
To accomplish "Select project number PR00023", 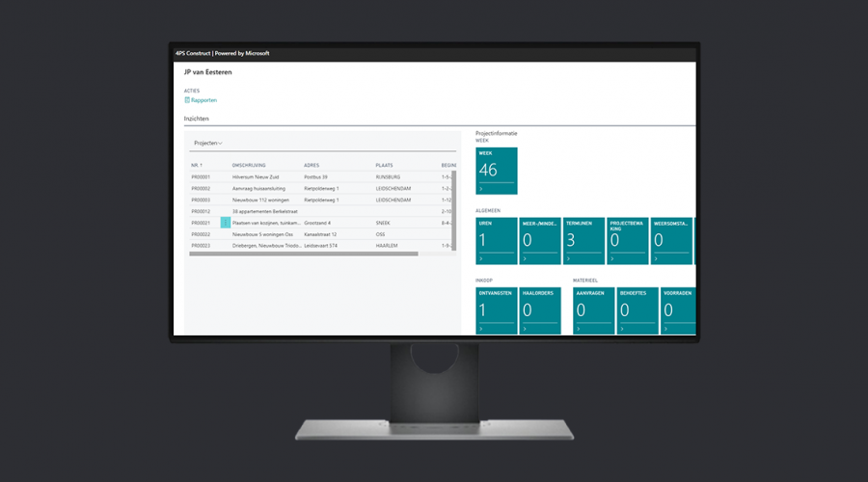I will [x=201, y=246].
